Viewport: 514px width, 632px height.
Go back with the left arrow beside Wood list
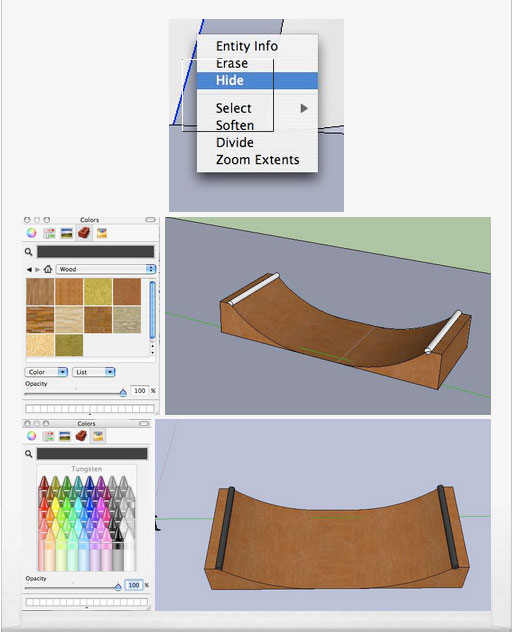pos(29,269)
